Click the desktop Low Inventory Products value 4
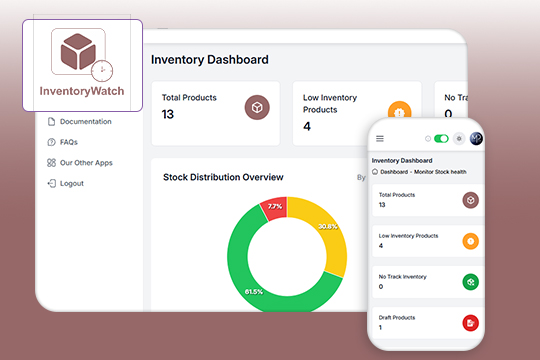The image size is (540, 360). (x=307, y=126)
